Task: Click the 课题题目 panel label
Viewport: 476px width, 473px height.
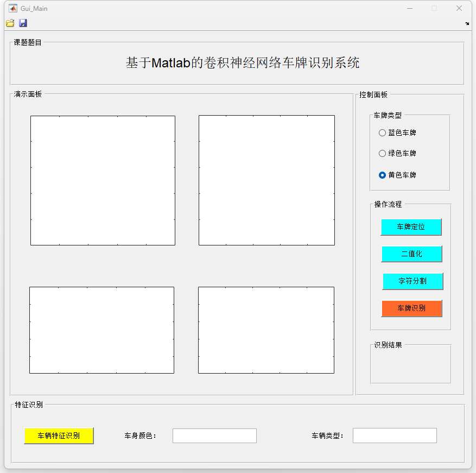Action: (x=28, y=42)
